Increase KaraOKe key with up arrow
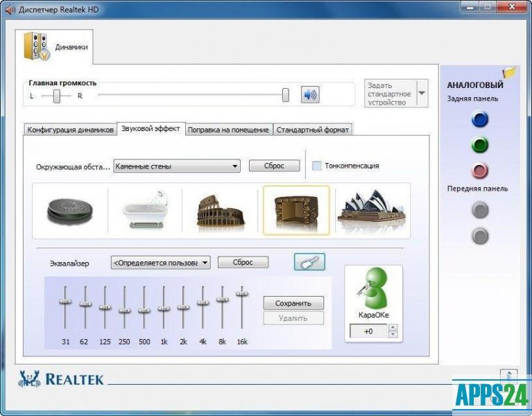This screenshot has height=416, width=532. coord(393,327)
